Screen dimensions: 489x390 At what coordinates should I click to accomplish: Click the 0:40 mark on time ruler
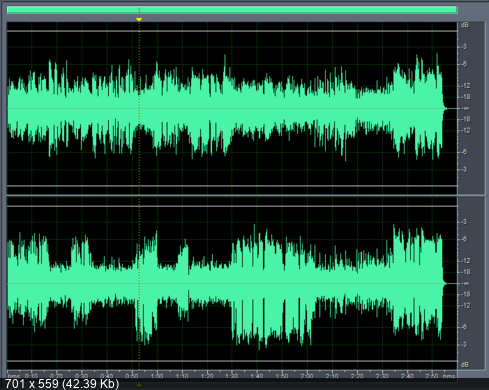[x=107, y=376]
